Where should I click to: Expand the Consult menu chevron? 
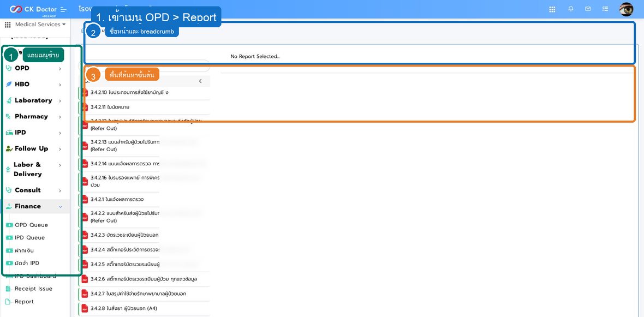tap(60, 190)
